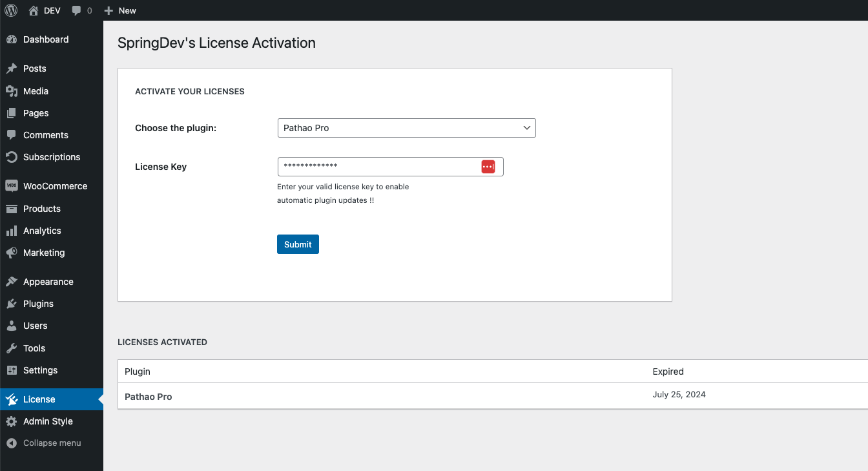This screenshot has width=868, height=471.
Task: Click the Pathao Pro table row text
Action: 149,397
